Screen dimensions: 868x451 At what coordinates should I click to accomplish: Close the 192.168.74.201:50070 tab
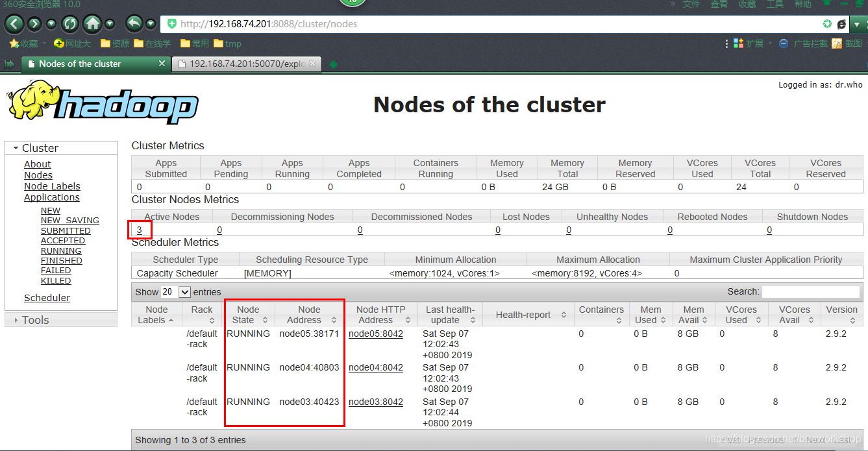click(x=312, y=64)
